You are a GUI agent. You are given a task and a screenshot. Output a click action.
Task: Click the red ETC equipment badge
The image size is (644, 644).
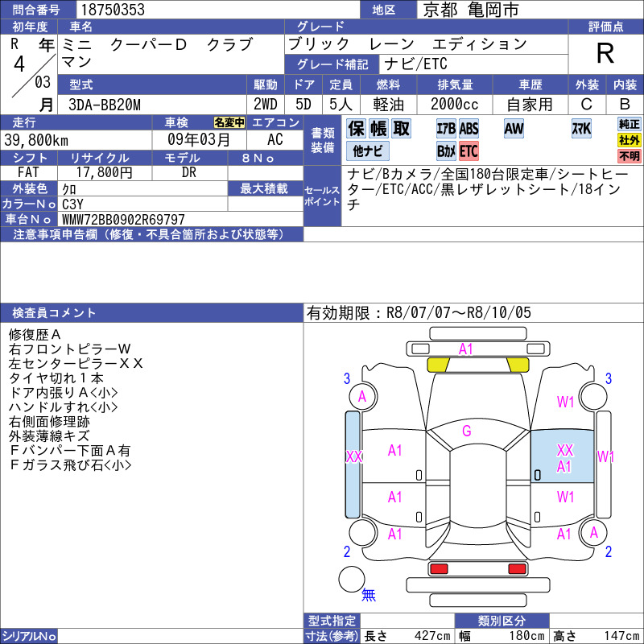(x=469, y=151)
